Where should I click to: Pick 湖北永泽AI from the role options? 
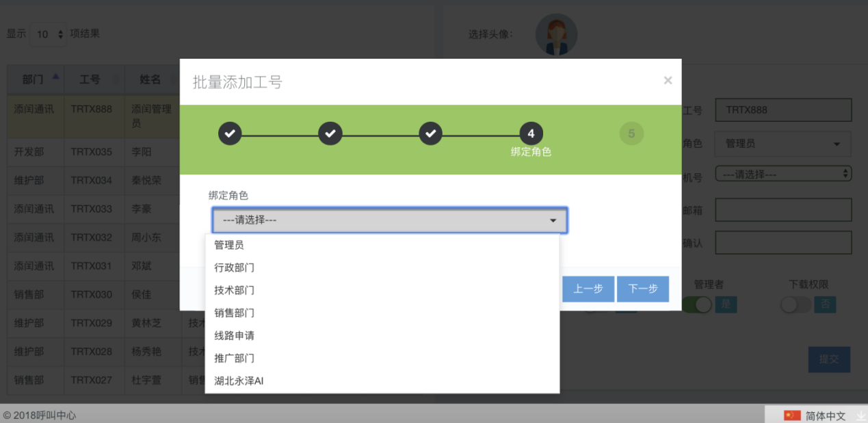click(x=239, y=381)
